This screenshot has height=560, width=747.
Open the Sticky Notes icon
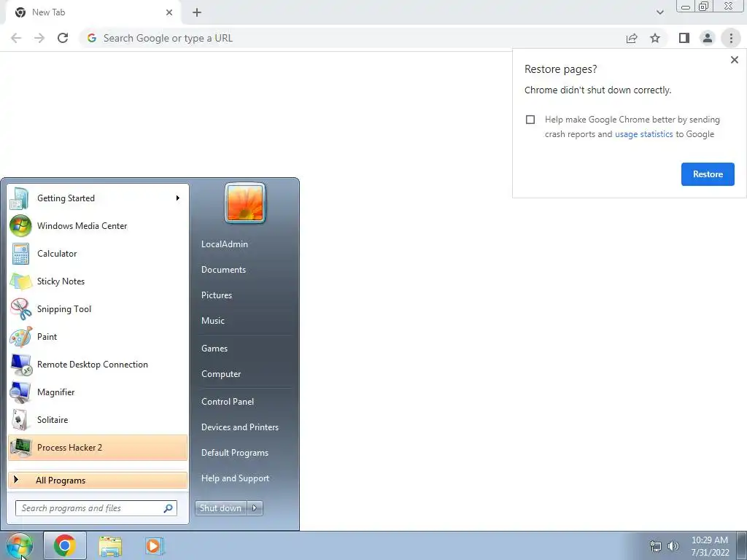coord(20,281)
